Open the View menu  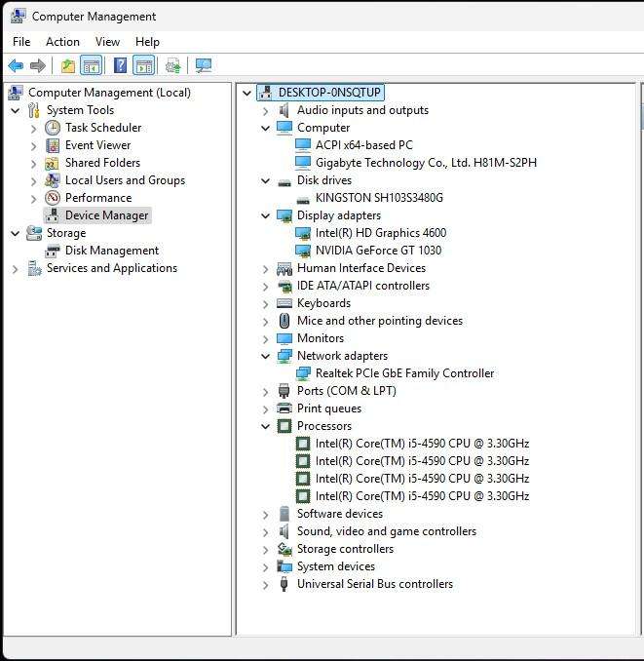(x=107, y=42)
